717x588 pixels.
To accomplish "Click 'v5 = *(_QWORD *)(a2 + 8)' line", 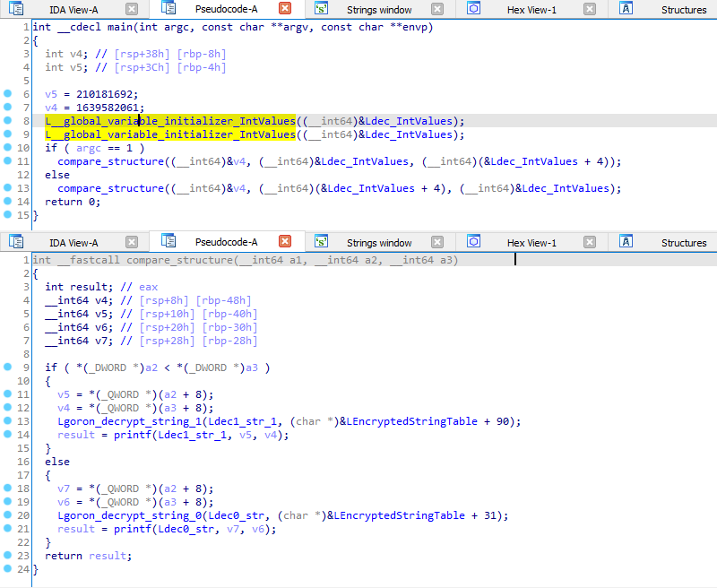I will click(x=135, y=394).
